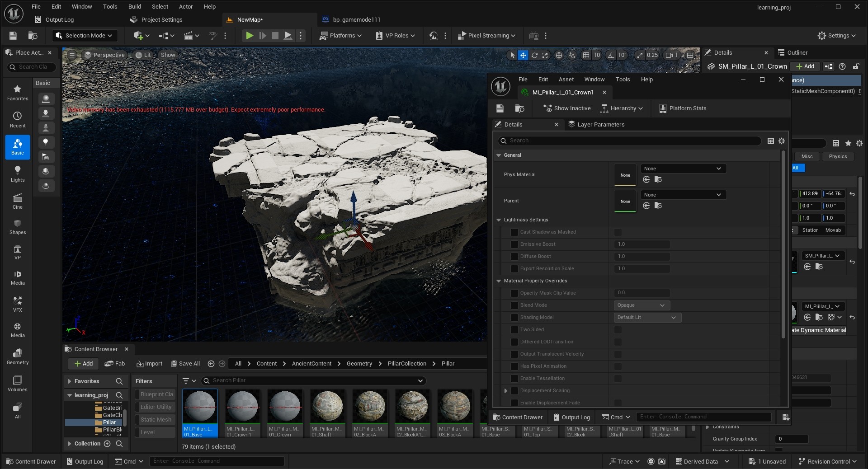The height and width of the screenshot is (469, 868).
Task: Enable Diffuse Boost override checkbox
Action: (514, 257)
